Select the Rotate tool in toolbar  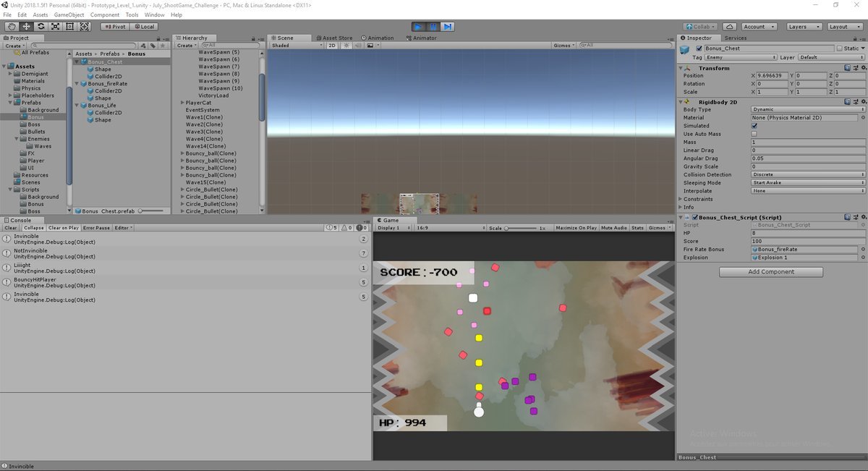click(41, 27)
